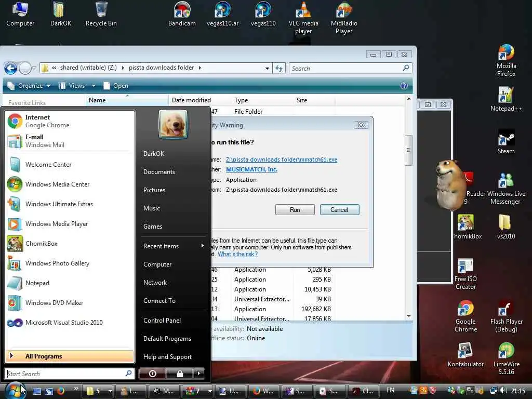The image size is (532, 399).
Task: Open the DarkOK folder on desktop
Action: (60, 14)
